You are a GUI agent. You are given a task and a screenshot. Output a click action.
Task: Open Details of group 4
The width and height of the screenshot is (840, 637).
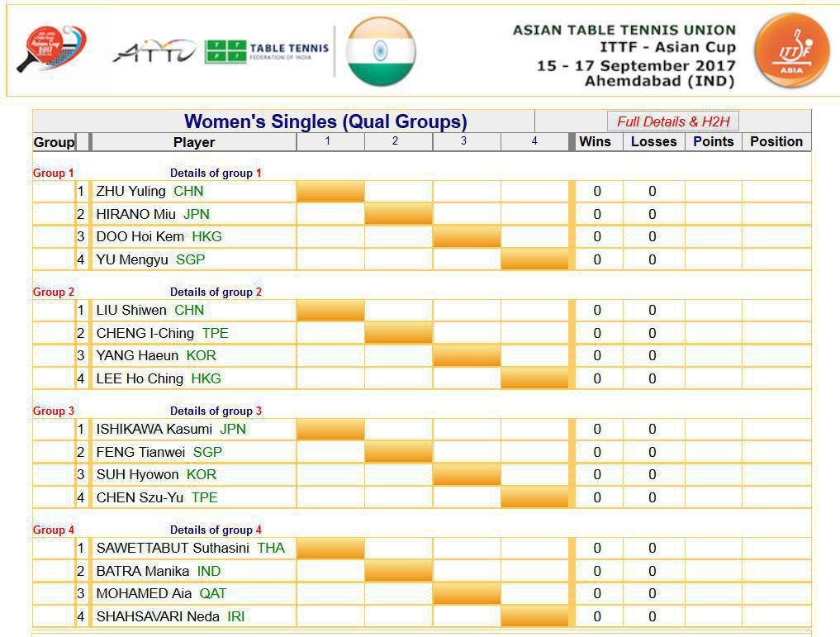click(216, 530)
